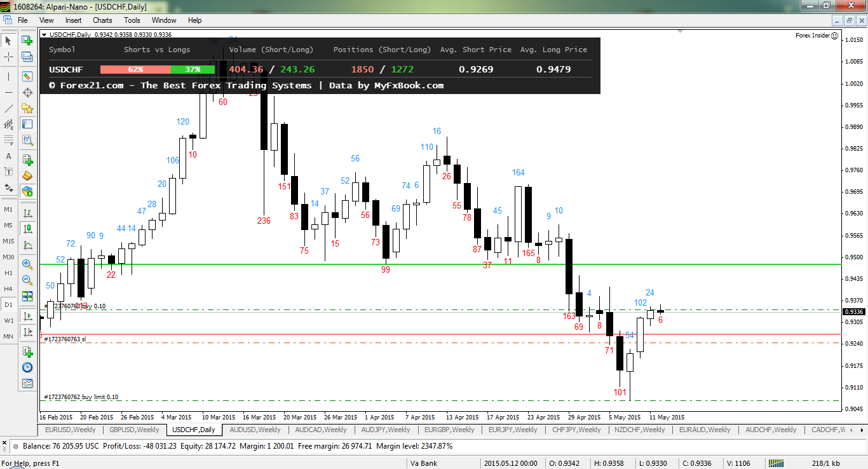Switch to EURUSD,Weekly chart tab
The width and height of the screenshot is (868, 469).
pyautogui.click(x=71, y=430)
